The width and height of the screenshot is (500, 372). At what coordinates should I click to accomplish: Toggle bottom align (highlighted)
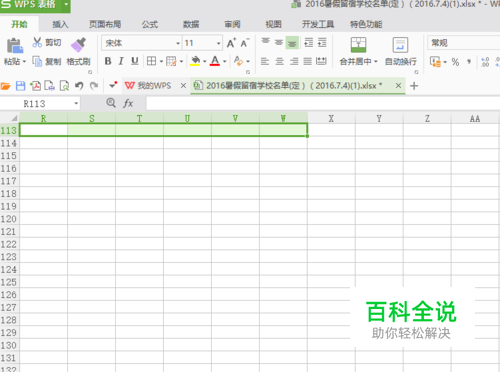pos(292,43)
